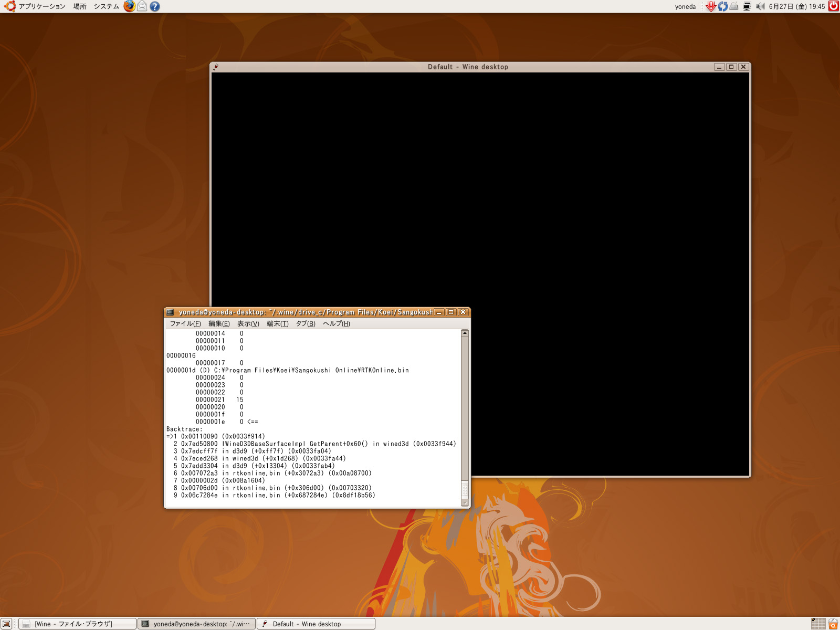This screenshot has height=630, width=840.
Task: Open the date and time clock display
Action: coord(796,6)
